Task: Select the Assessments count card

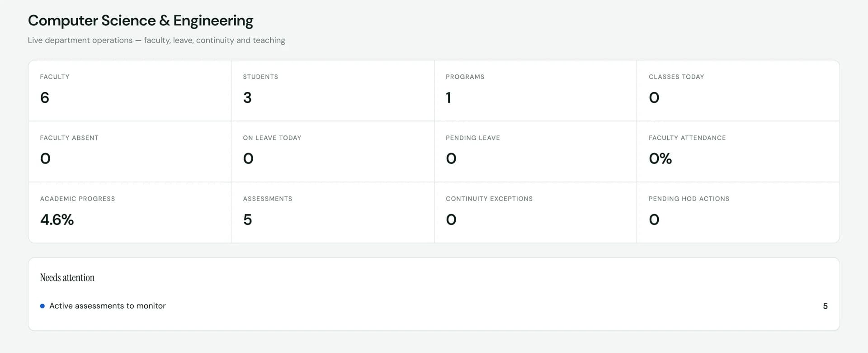Action: [333, 213]
